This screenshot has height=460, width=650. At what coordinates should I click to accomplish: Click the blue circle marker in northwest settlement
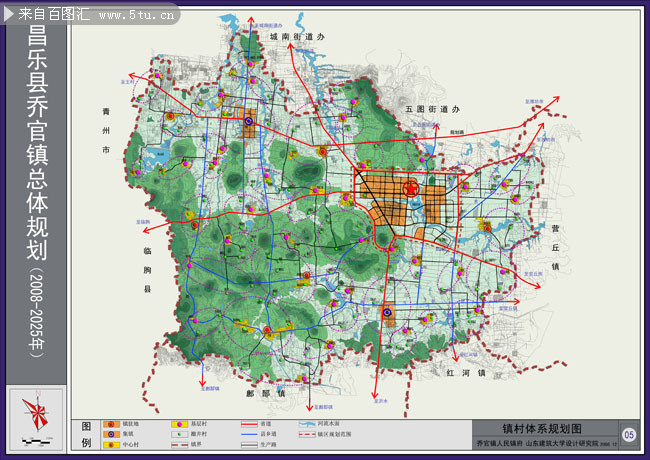pos(248,122)
